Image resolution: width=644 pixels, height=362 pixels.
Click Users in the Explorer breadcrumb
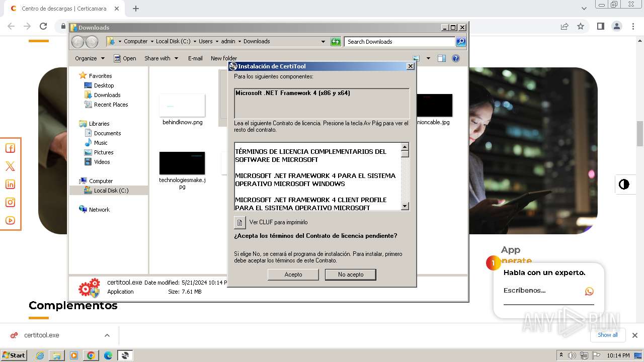click(205, 41)
